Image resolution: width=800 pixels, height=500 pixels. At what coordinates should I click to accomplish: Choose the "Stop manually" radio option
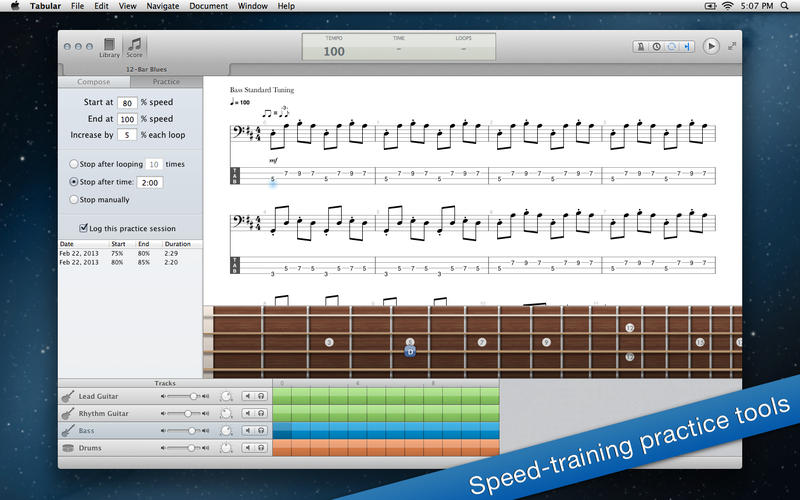coord(74,200)
